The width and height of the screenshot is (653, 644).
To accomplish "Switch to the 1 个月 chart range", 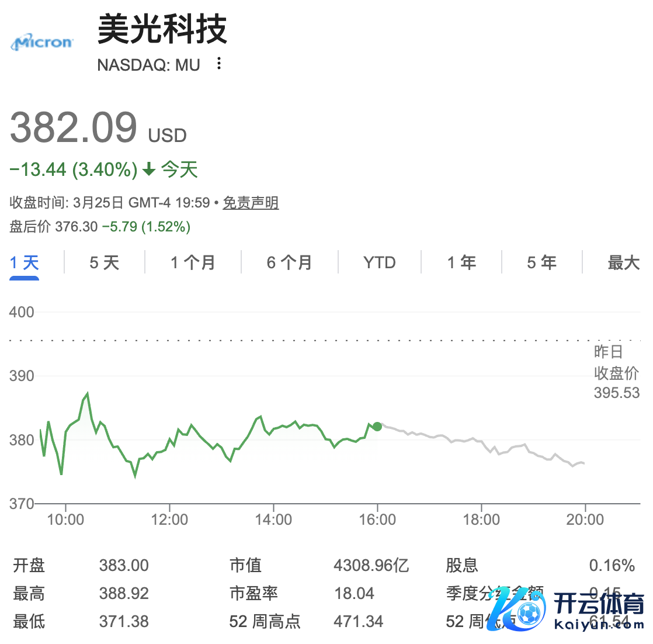I will 193,263.
